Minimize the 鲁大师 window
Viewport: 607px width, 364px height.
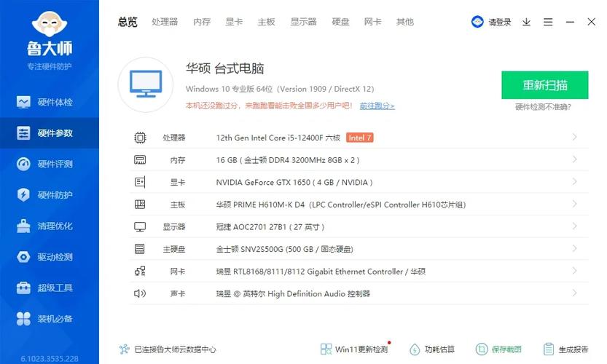pyautogui.click(x=570, y=22)
